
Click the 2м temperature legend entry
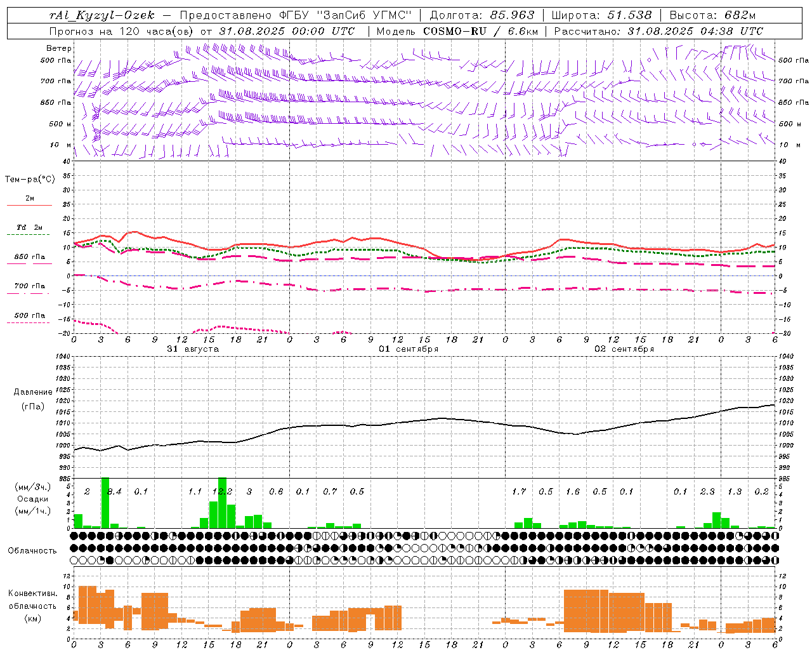point(30,199)
